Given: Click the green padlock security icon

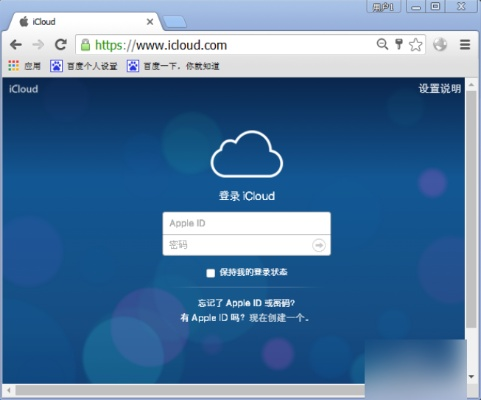Looking at the screenshot, I should click(86, 45).
